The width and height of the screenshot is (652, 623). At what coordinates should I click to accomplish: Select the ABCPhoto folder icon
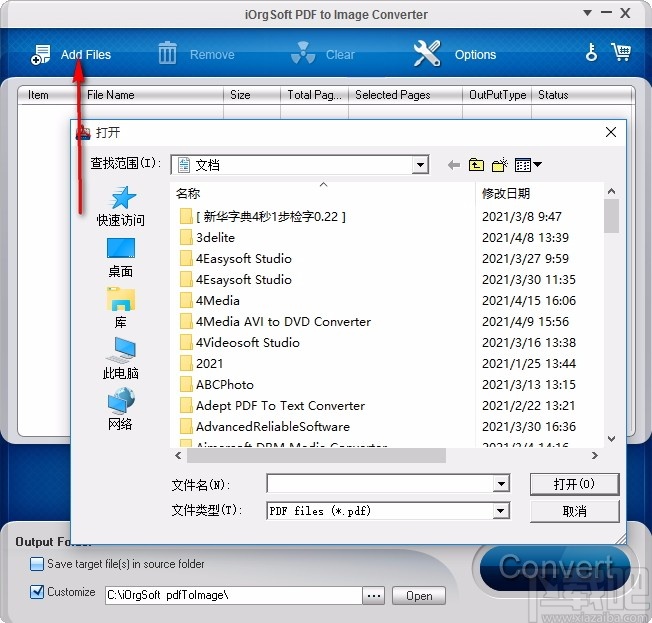[x=186, y=384]
